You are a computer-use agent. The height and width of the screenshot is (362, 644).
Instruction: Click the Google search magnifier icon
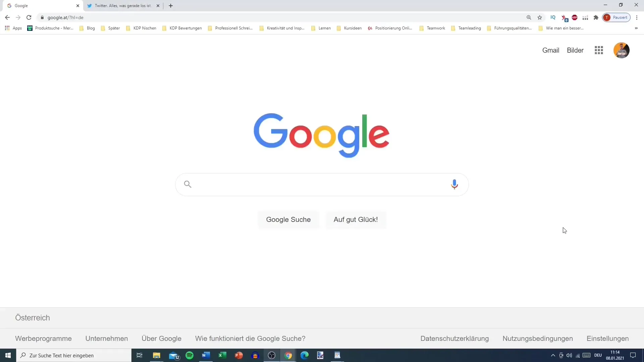(x=187, y=184)
